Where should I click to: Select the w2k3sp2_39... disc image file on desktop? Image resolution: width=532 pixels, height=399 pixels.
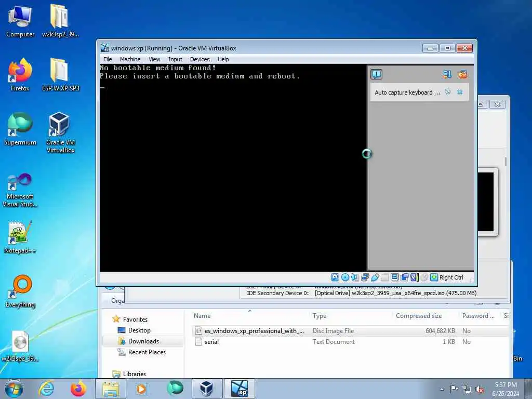tap(20, 346)
